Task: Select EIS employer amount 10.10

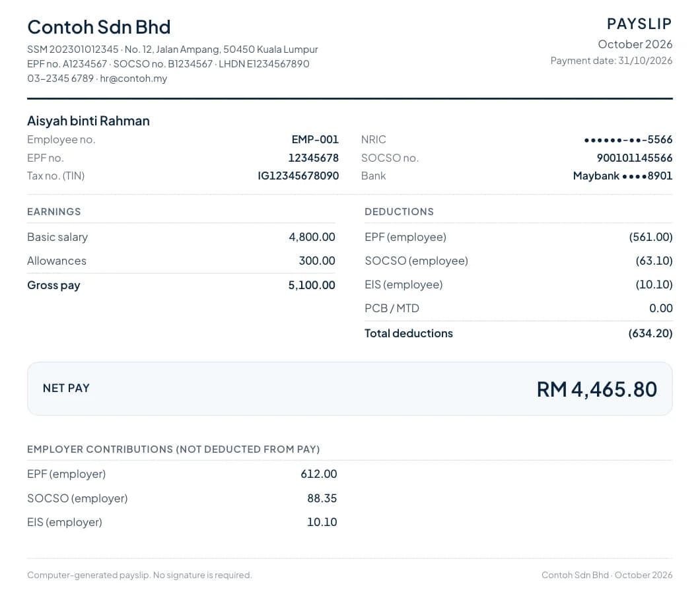Action: [322, 522]
